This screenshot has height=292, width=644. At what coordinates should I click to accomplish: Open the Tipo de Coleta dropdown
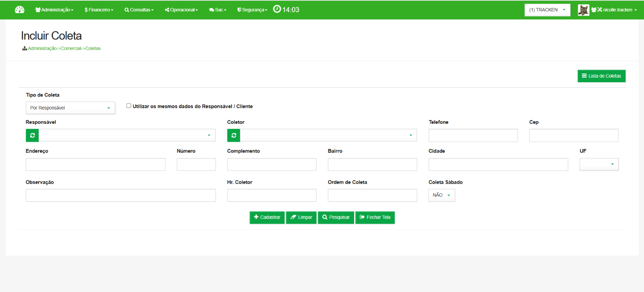[70, 108]
